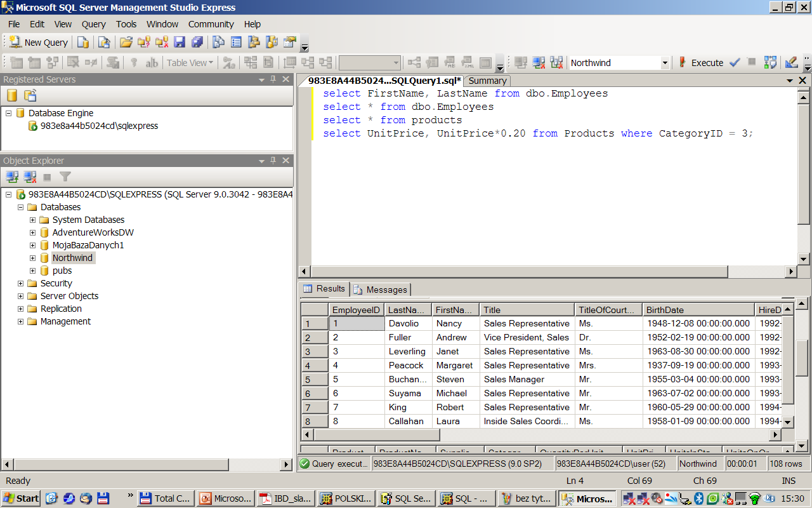This screenshot has height=508, width=812.
Task: Click Database Engine icon in Registered Servers toolbar
Action: click(12, 95)
